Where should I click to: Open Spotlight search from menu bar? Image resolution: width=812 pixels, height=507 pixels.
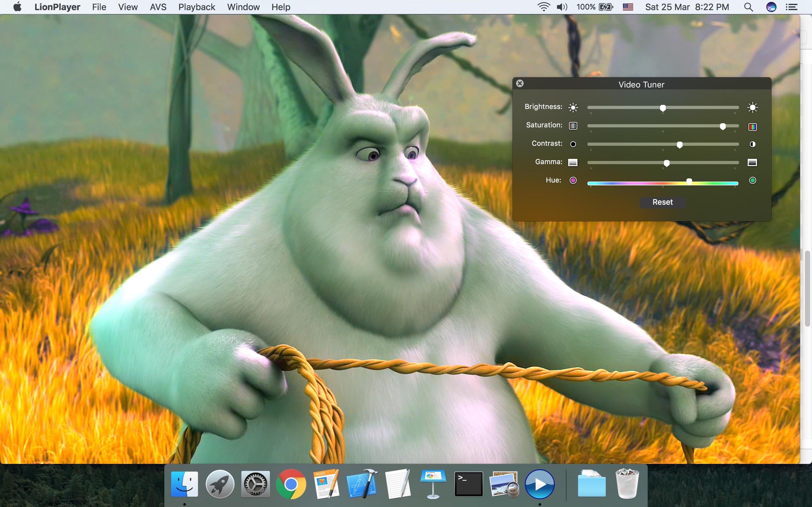point(748,7)
